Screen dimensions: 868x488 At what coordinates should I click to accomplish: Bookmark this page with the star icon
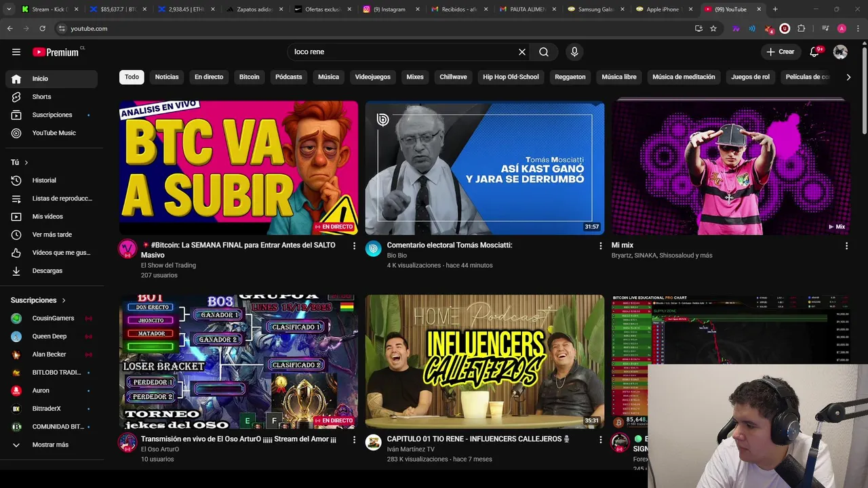[x=713, y=28]
